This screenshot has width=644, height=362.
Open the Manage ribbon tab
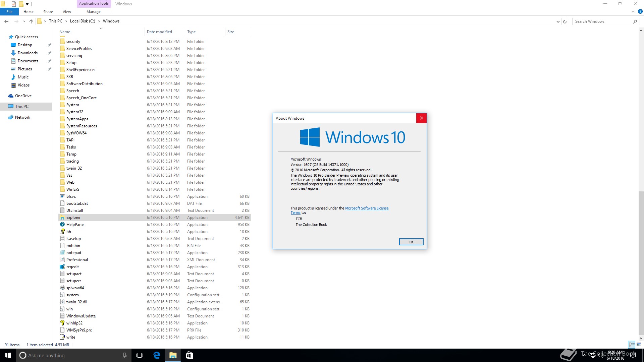tap(94, 12)
